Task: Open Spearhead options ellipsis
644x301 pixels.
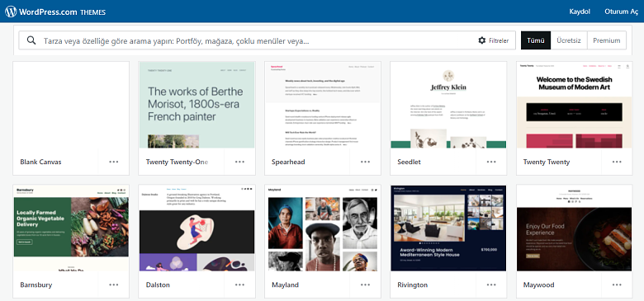Action: point(366,162)
